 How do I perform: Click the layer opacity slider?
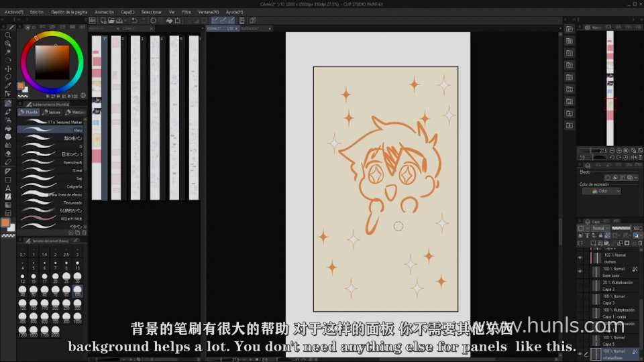coord(621,228)
